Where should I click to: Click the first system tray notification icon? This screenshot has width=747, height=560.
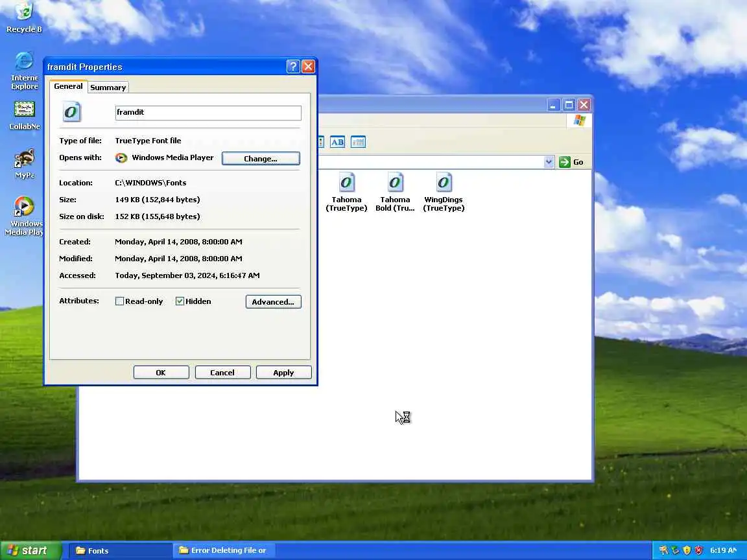[x=663, y=550]
